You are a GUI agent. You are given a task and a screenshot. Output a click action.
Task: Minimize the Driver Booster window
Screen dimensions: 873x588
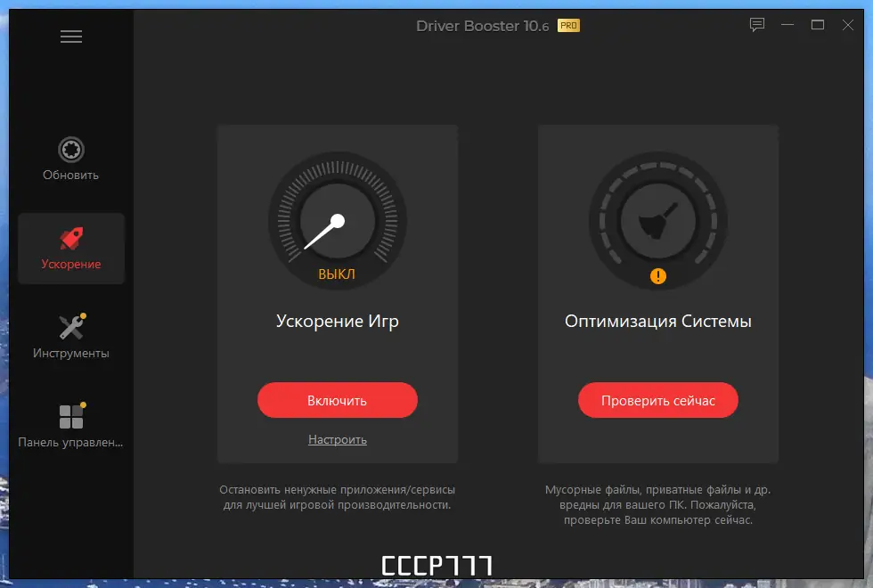point(787,25)
